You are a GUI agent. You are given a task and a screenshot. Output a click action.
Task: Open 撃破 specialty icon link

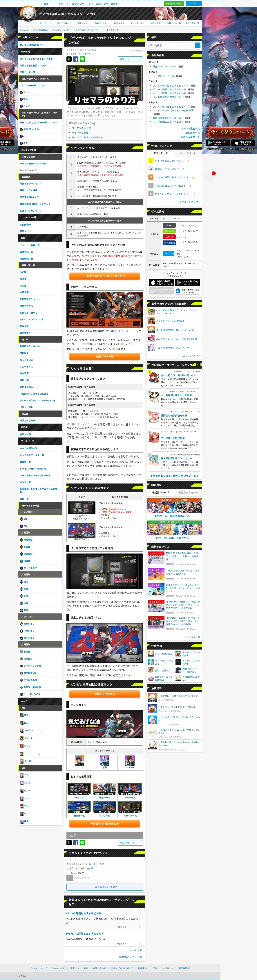click(x=21, y=589)
